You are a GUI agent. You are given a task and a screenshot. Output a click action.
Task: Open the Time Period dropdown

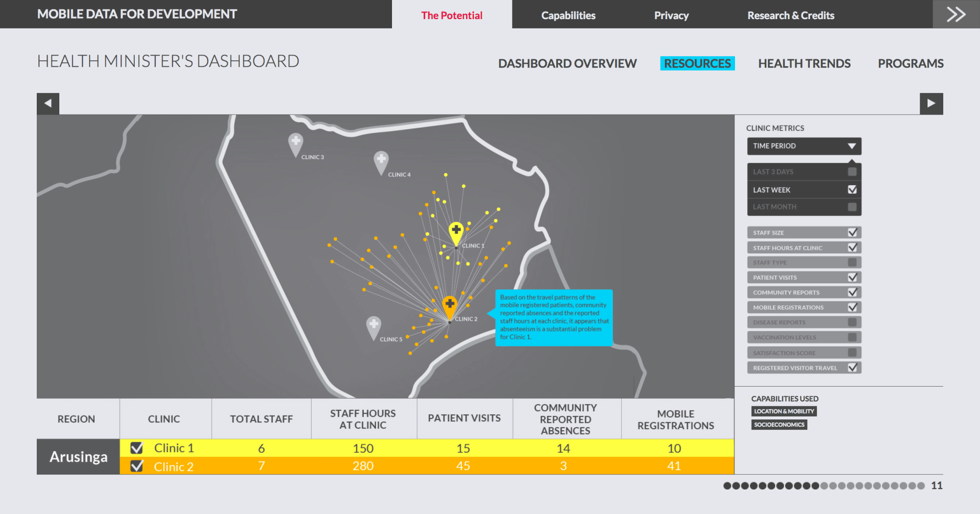coord(804,146)
